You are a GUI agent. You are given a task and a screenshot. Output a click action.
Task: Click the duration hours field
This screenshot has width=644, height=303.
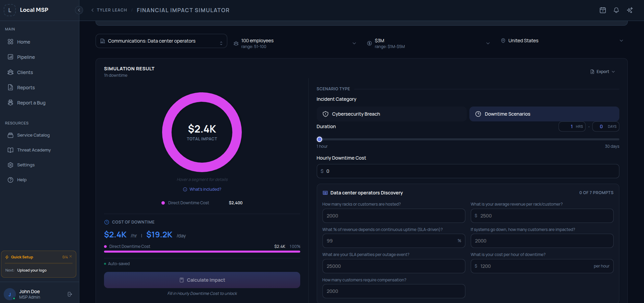click(572, 126)
